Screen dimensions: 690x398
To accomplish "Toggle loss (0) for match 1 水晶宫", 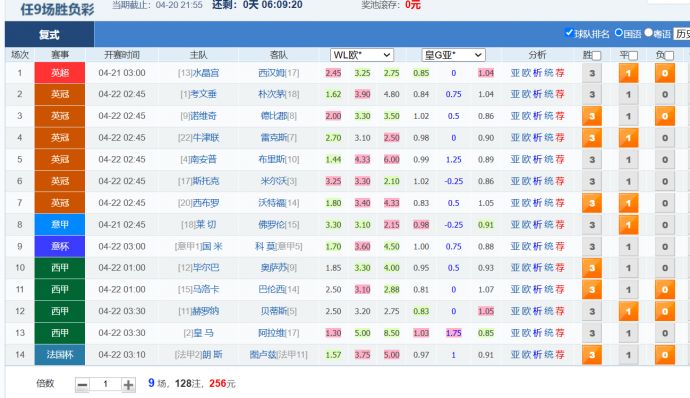I will coord(665,73).
